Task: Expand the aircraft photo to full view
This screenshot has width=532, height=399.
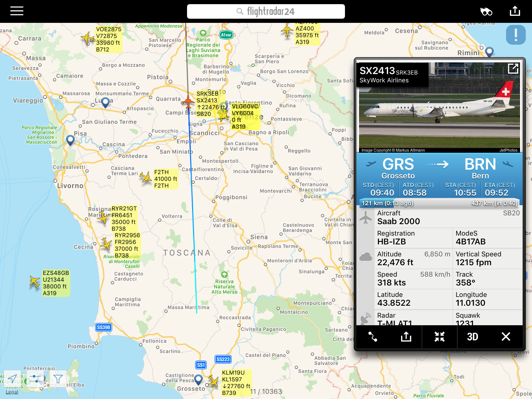Action: [513, 69]
